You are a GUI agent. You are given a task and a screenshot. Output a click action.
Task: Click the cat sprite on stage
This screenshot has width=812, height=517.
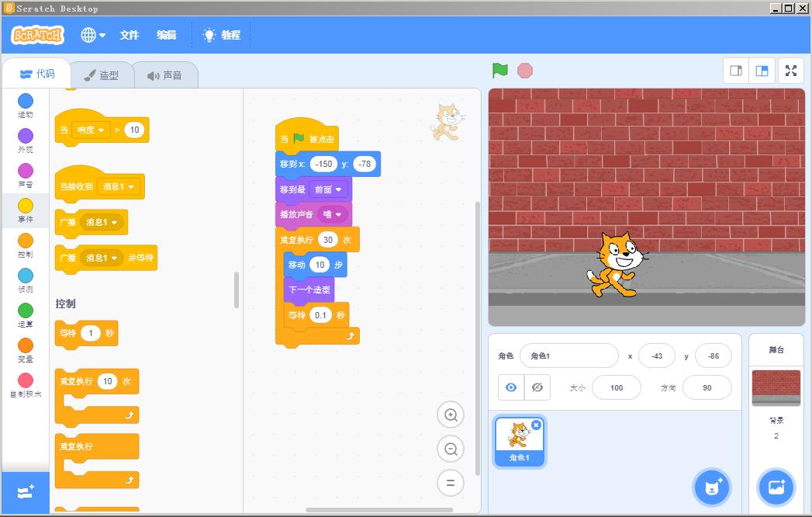click(x=617, y=265)
